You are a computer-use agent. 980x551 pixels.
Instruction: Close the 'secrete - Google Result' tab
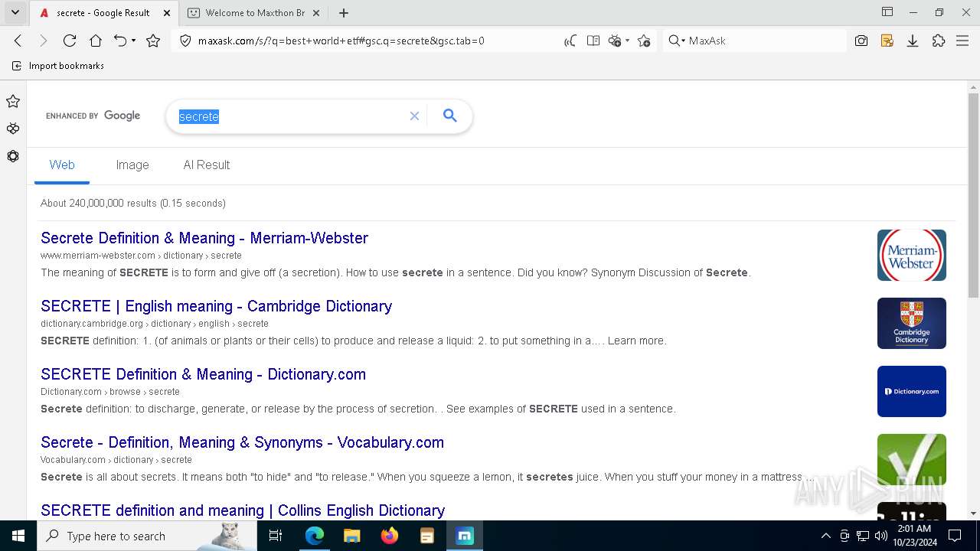point(167,13)
